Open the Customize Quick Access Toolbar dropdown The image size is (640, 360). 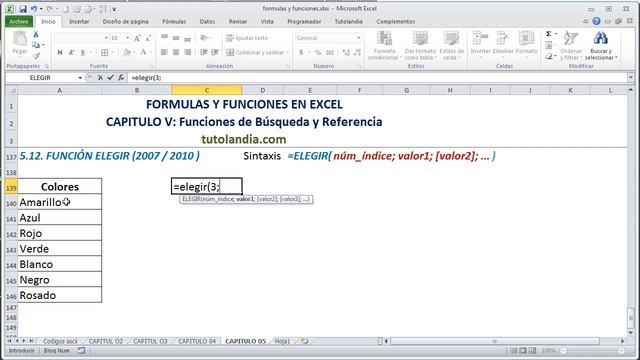[115, 9]
